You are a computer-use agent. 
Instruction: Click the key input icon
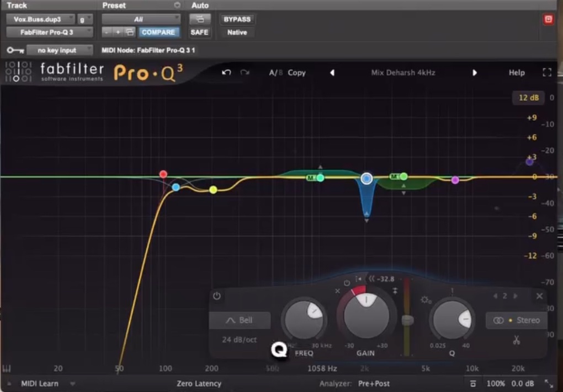[x=15, y=50]
